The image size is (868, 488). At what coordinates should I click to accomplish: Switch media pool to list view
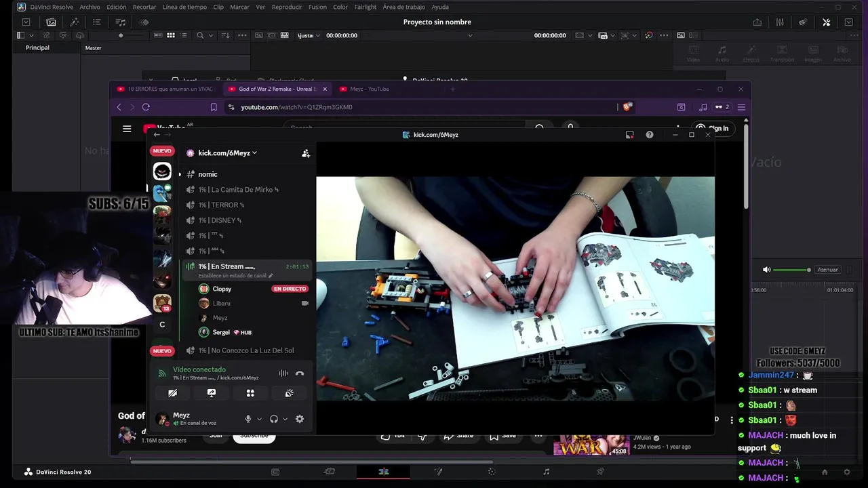(184, 35)
